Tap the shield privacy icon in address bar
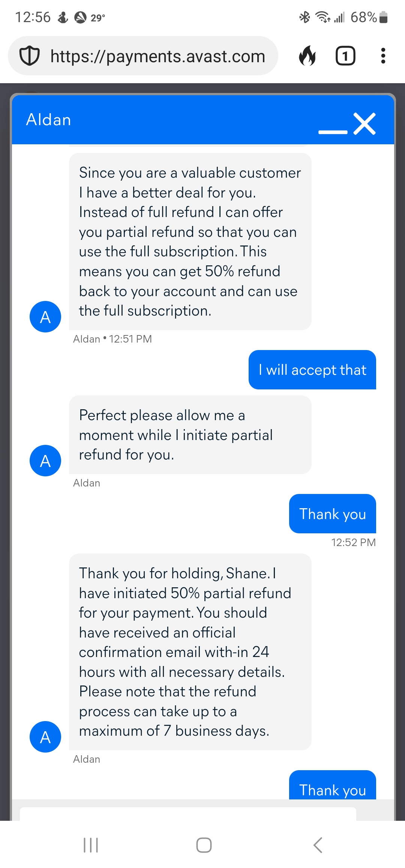 [30, 56]
